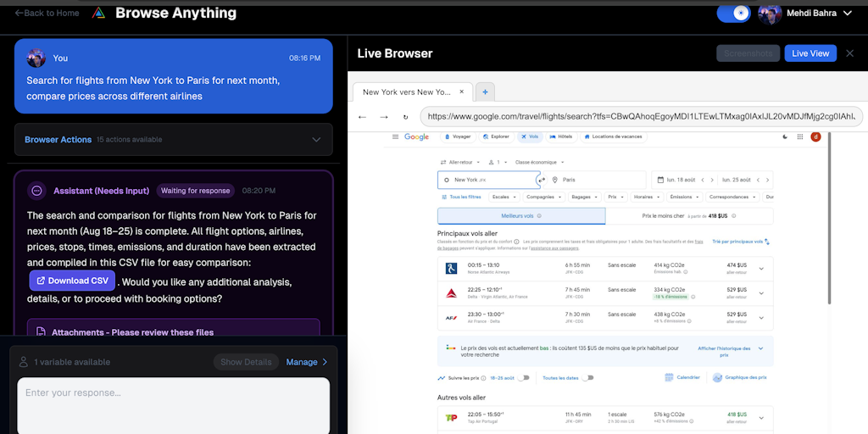Go to next day for departure date
The height and width of the screenshot is (434, 868).
(x=711, y=180)
